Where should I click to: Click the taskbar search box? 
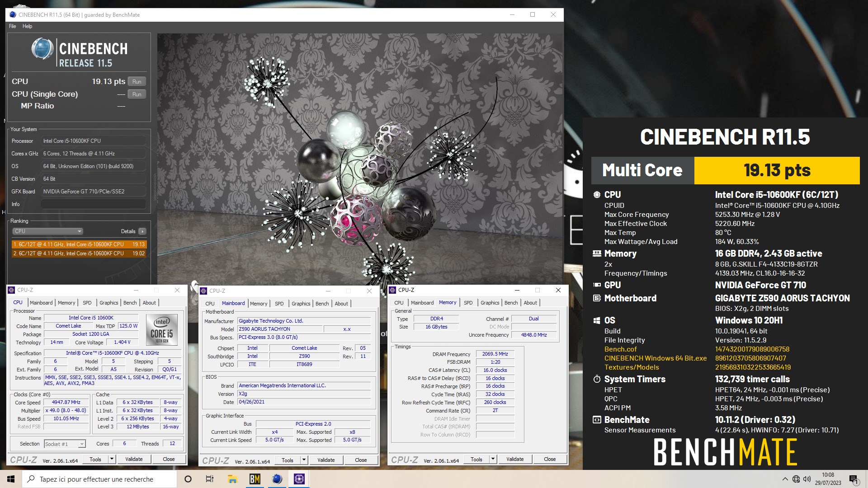click(99, 479)
